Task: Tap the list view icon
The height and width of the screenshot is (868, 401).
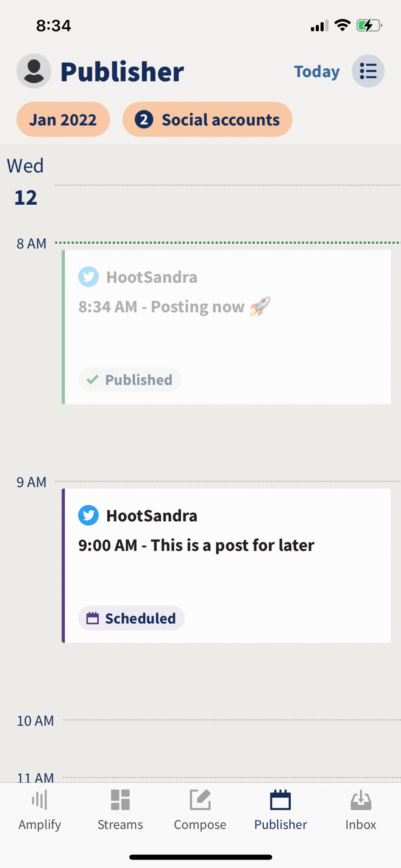Action: pyautogui.click(x=368, y=71)
